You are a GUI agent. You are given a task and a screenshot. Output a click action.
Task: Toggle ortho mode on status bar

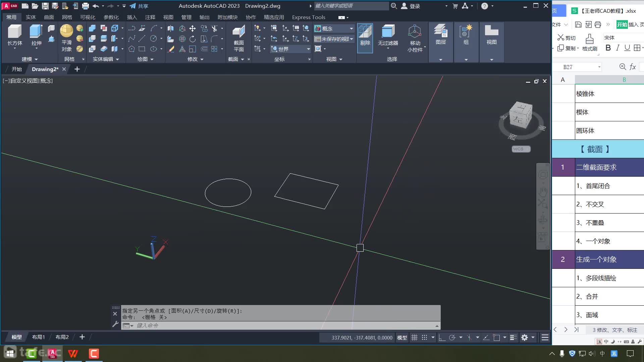click(442, 338)
